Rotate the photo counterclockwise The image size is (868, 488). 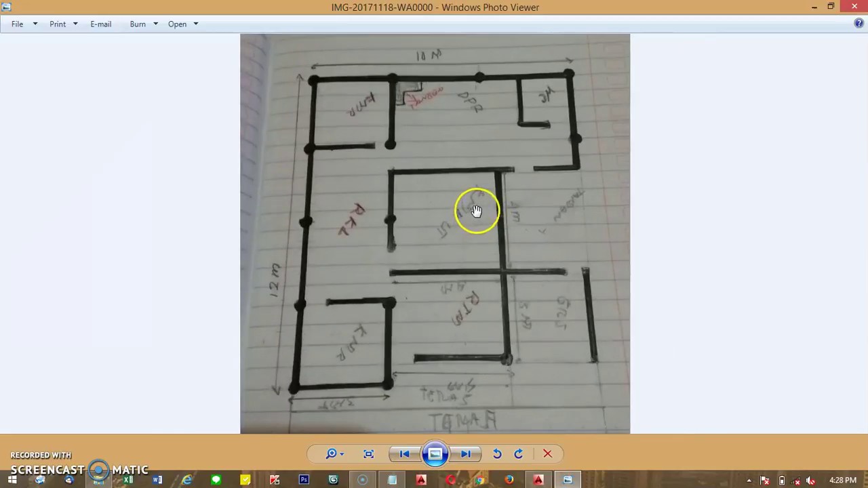497,454
